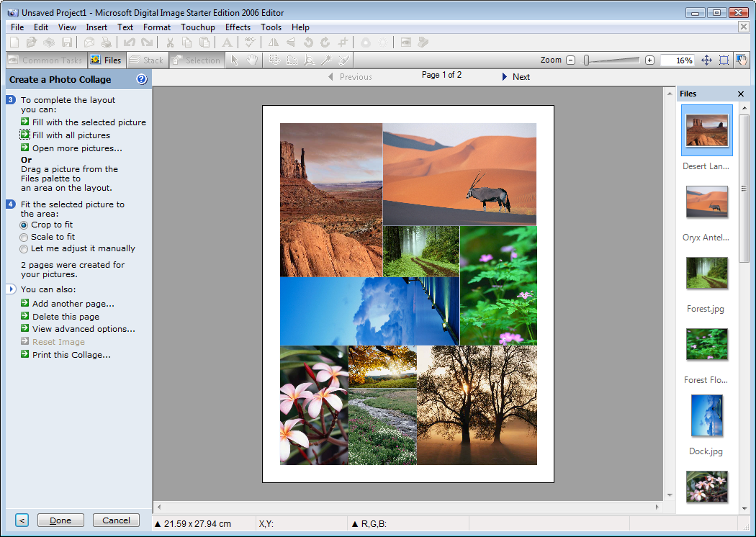
Task: Click the zoom to selection square icon
Action: (724, 60)
